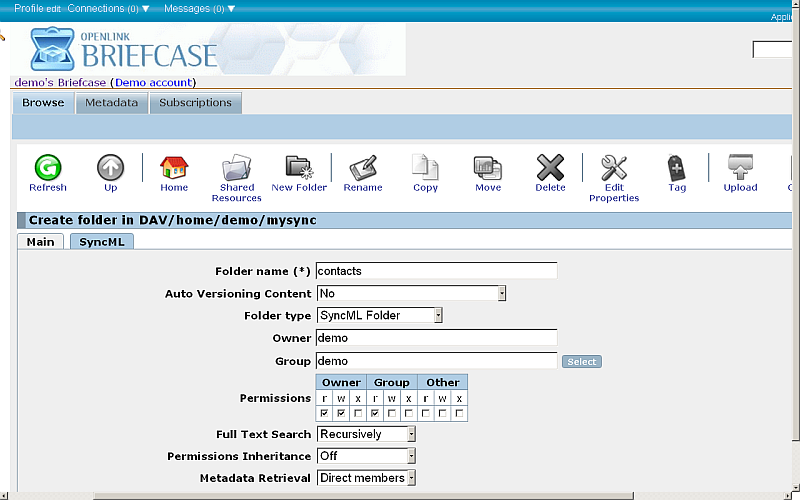Open Edit Properties tool

(614, 168)
